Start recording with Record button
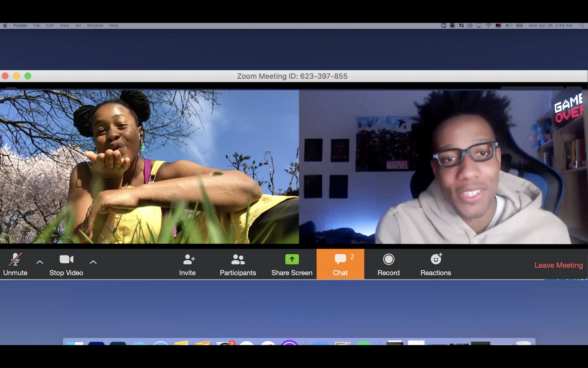This screenshot has height=368, width=588. tap(389, 264)
